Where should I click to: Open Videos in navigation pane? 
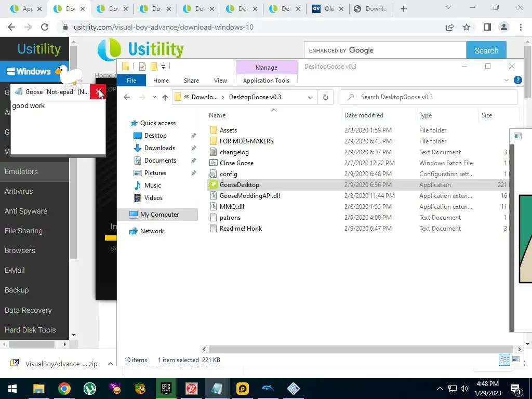153,198
